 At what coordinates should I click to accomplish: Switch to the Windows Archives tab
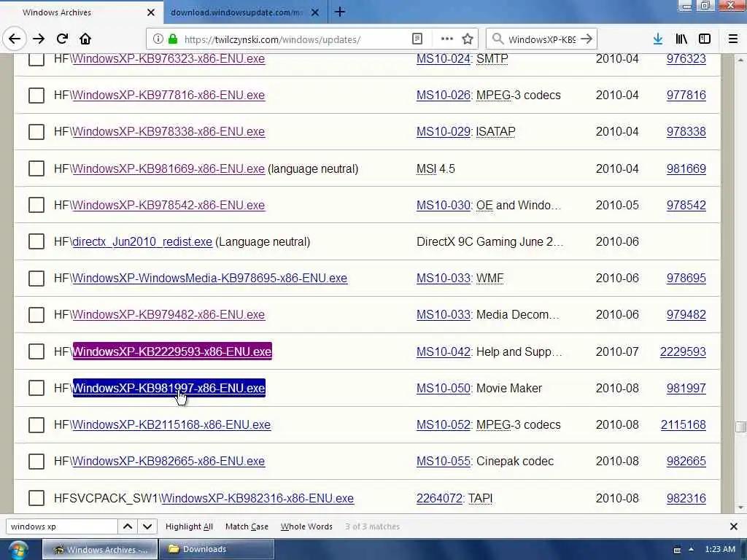[81, 12]
